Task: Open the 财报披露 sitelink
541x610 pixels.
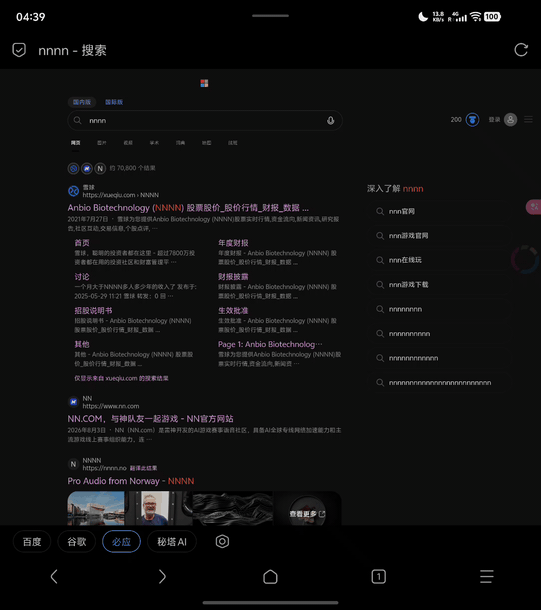Action: click(233, 277)
